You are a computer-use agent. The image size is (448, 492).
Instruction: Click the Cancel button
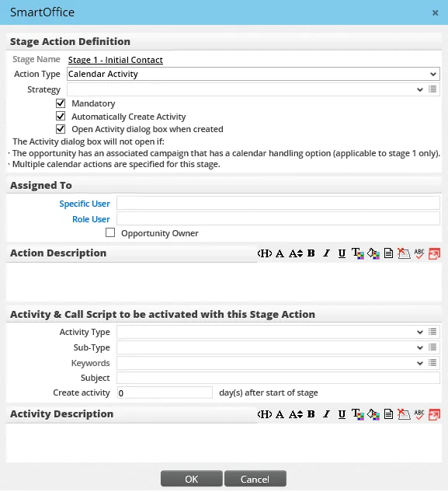pyautogui.click(x=255, y=479)
